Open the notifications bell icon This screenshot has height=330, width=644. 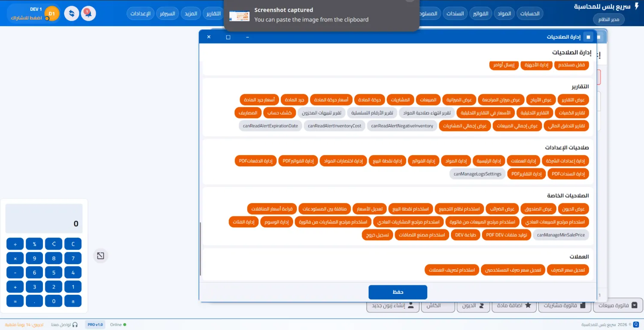point(88,13)
